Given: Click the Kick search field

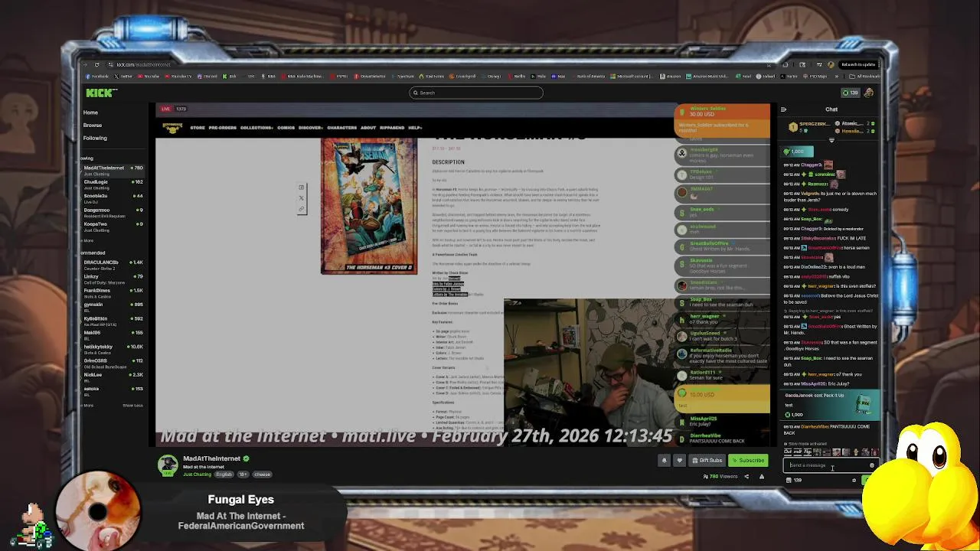Looking at the screenshot, I should 476,93.
